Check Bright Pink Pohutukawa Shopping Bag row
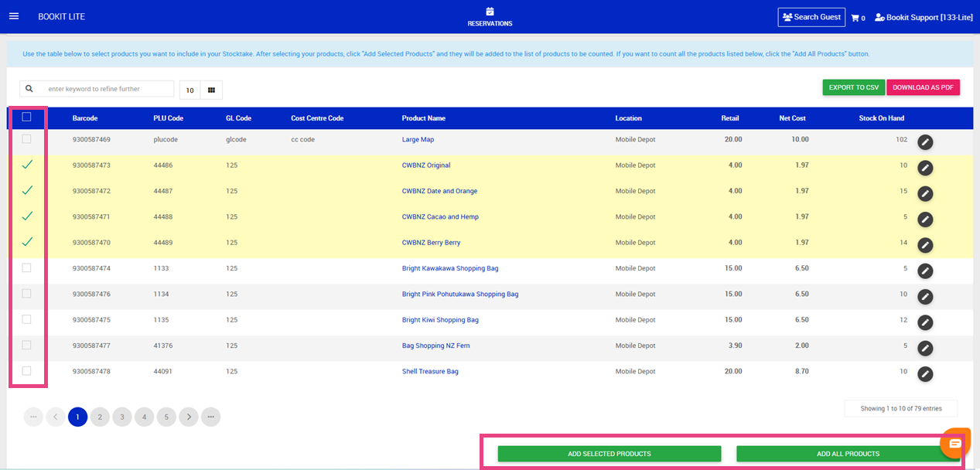This screenshot has width=980, height=470. coord(26,294)
